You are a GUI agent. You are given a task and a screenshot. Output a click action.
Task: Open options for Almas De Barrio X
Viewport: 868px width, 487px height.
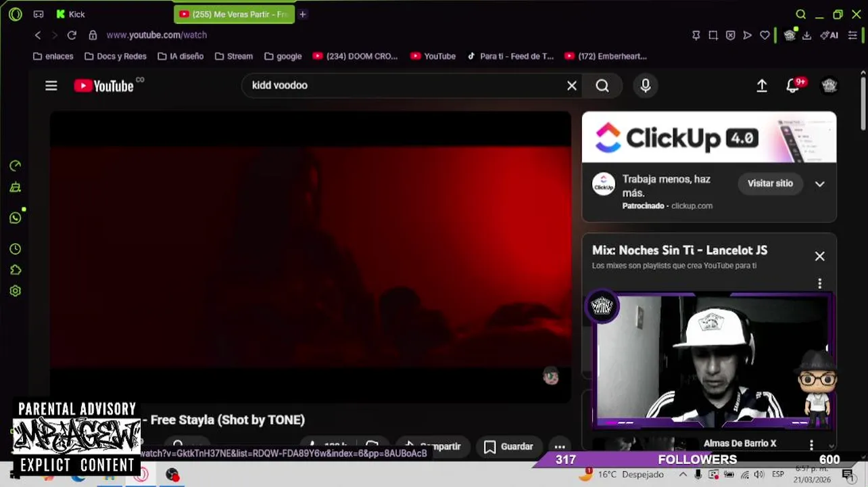(x=811, y=445)
